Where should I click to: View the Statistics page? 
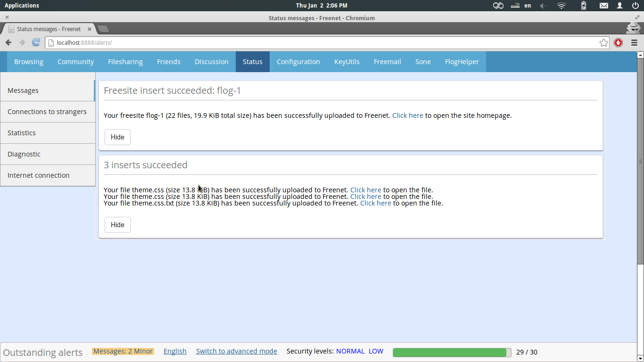click(48, 133)
